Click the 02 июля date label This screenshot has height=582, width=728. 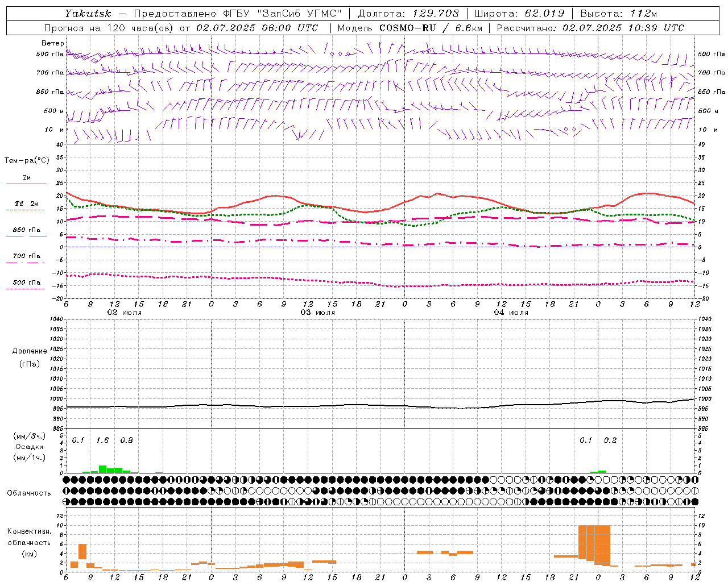[125, 313]
